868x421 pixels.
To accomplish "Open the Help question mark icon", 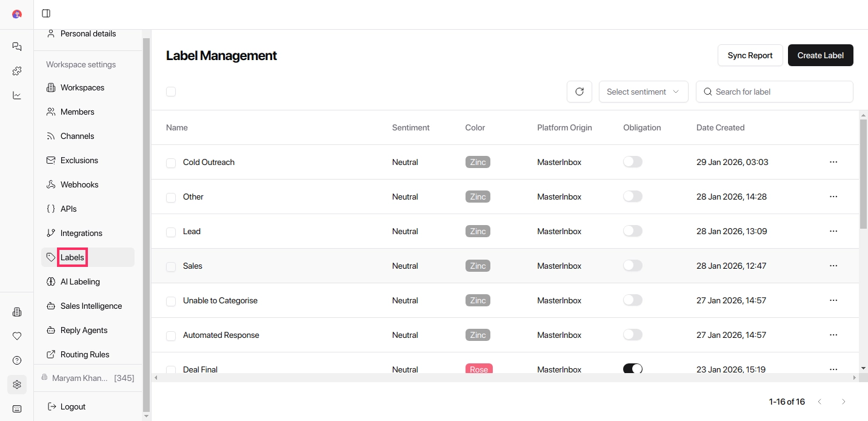I will pos(17,360).
